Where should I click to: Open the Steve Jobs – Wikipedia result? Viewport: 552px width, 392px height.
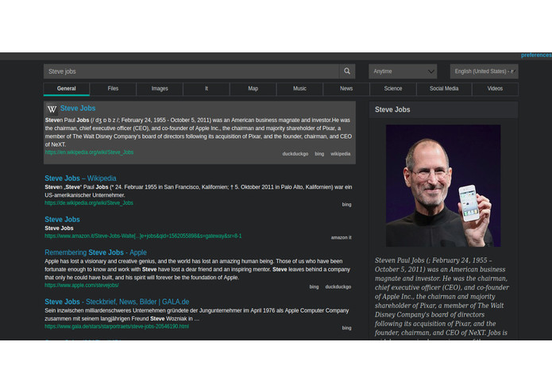(80, 179)
